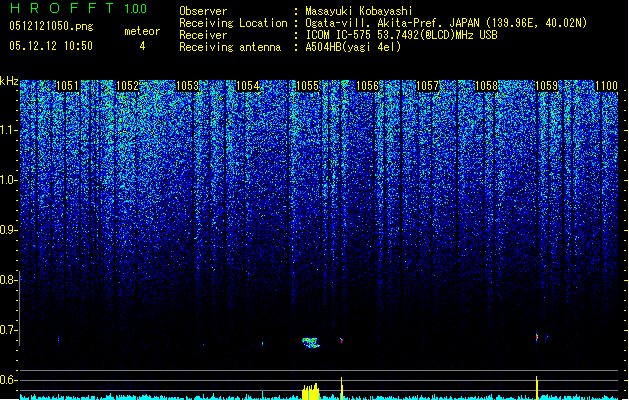Click the 1053 time marker
This screenshot has width=629, height=400.
187,86
